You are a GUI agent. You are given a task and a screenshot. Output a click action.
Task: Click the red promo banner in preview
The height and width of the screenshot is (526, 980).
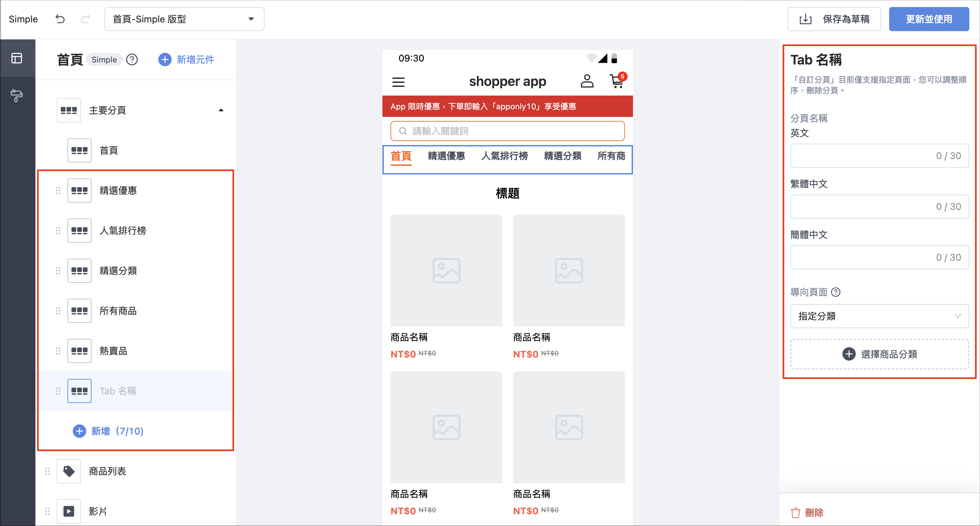pyautogui.click(x=507, y=106)
